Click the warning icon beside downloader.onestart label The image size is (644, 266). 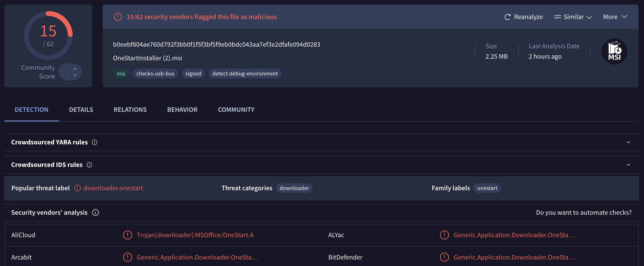(x=78, y=188)
